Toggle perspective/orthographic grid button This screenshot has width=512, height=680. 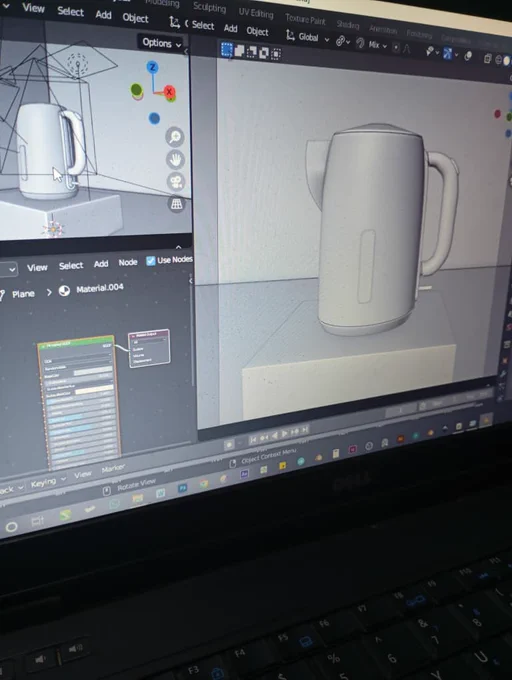176,204
